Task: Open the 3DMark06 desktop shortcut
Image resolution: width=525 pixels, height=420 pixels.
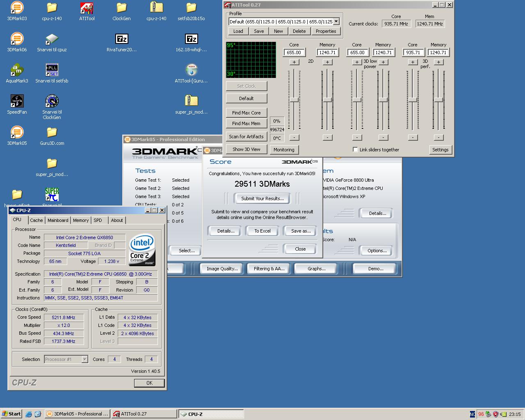Action: tap(17, 42)
